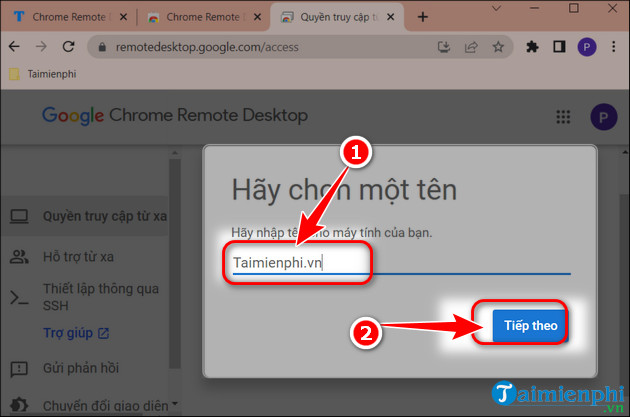630x417 pixels.
Task: Open the Taimienphi bookmark folder
Action: click(x=43, y=74)
